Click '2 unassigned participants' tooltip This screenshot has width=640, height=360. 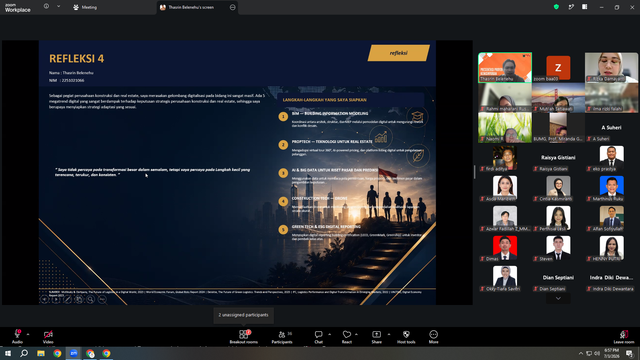(x=243, y=315)
